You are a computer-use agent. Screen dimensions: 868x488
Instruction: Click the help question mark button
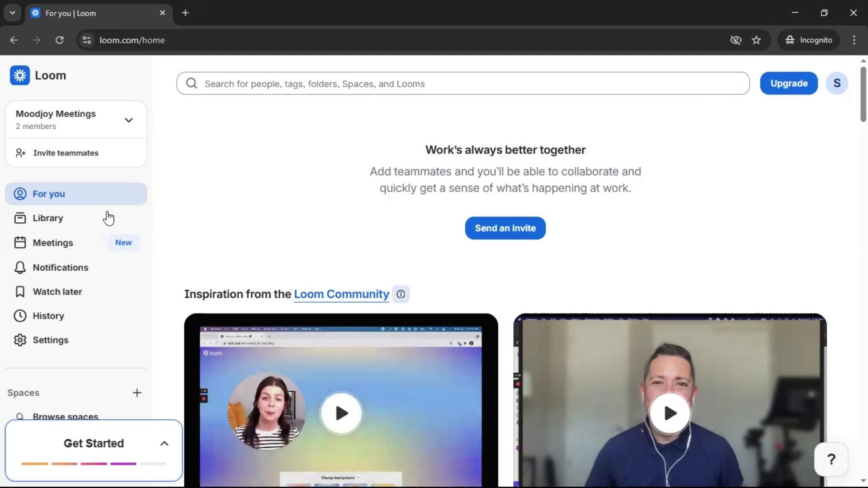(831, 460)
